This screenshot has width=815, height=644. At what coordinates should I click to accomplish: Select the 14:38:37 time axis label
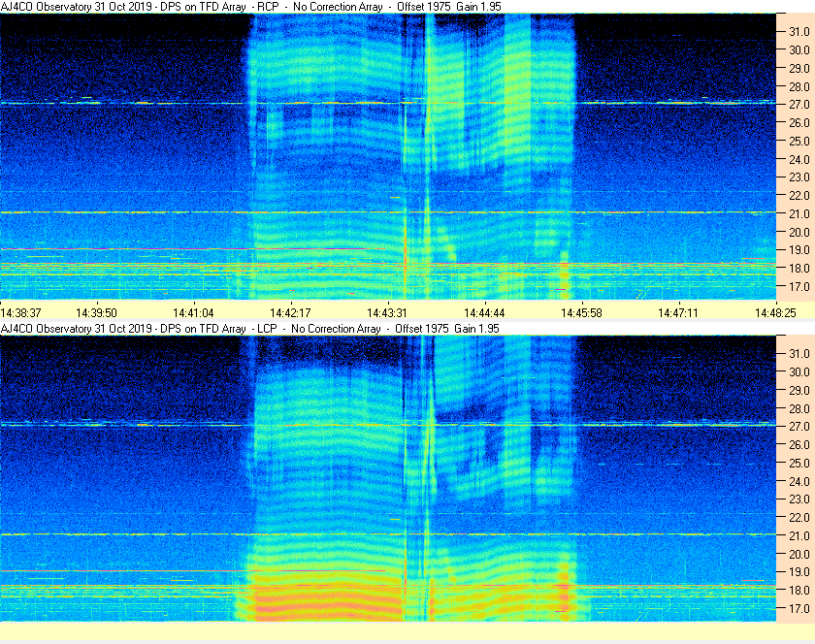[20, 313]
